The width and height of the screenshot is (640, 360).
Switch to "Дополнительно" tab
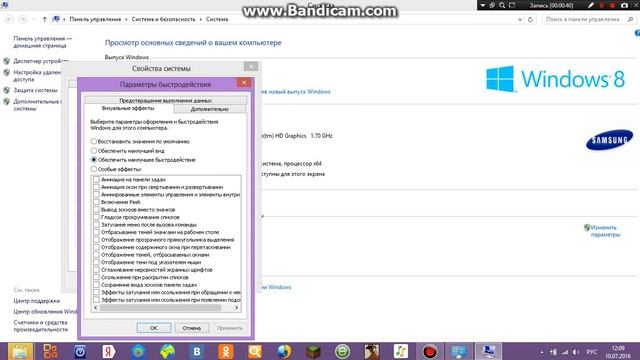210,109
